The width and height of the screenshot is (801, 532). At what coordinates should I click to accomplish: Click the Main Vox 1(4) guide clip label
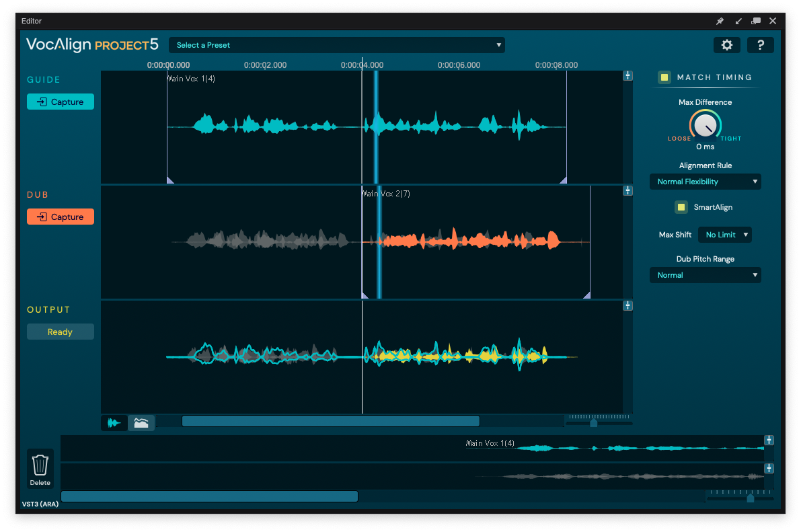click(x=191, y=79)
